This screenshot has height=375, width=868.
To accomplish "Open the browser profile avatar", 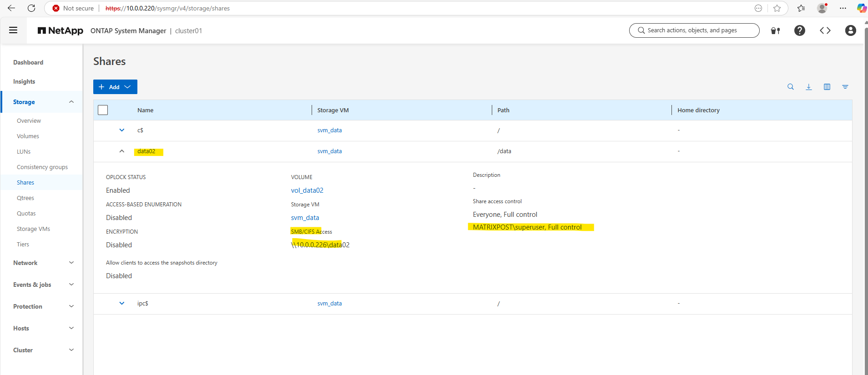I will (822, 8).
